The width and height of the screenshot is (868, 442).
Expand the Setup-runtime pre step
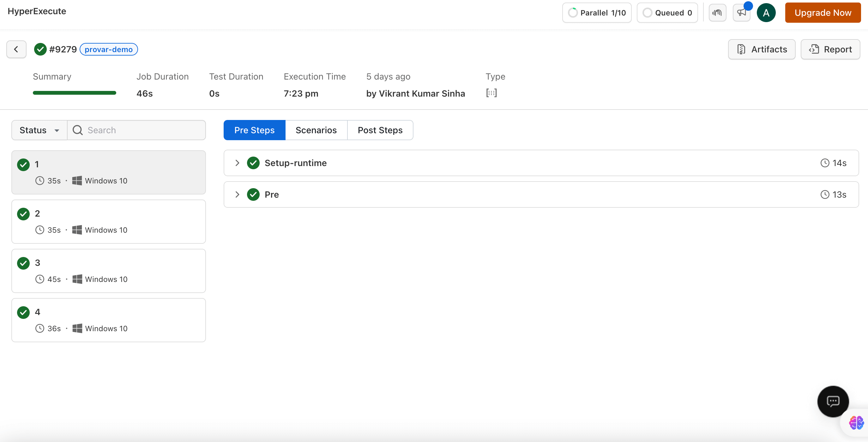click(x=238, y=162)
